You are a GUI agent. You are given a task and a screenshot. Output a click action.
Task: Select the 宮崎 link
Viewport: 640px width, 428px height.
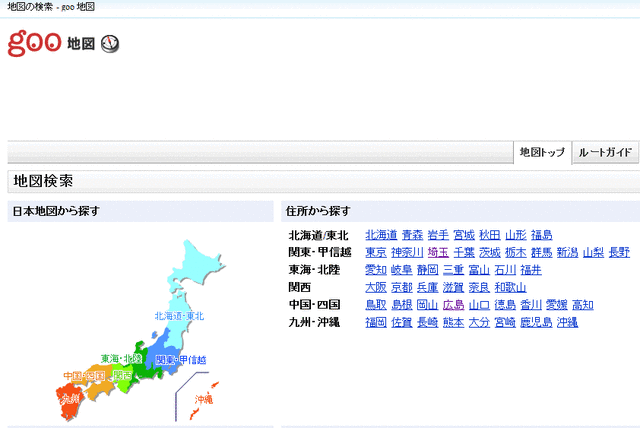click(505, 322)
